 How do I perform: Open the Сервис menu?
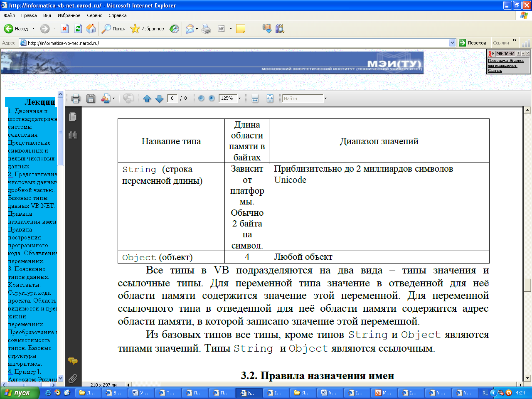[x=94, y=15]
